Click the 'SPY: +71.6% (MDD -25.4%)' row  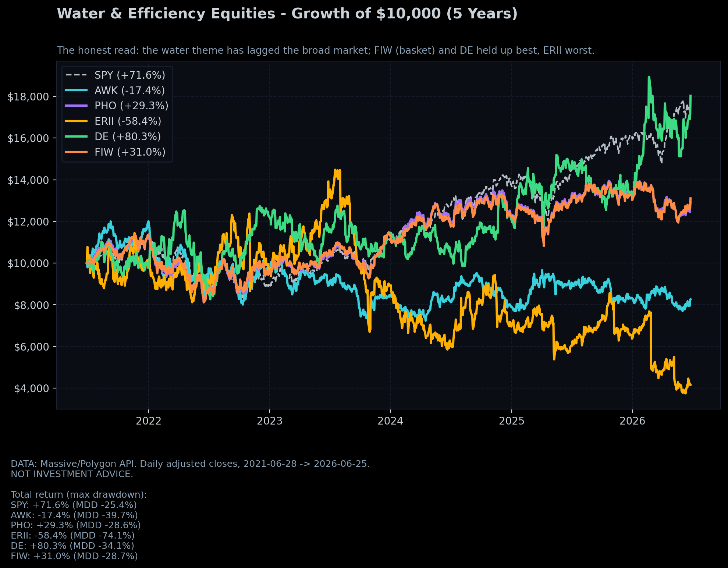[74, 505]
